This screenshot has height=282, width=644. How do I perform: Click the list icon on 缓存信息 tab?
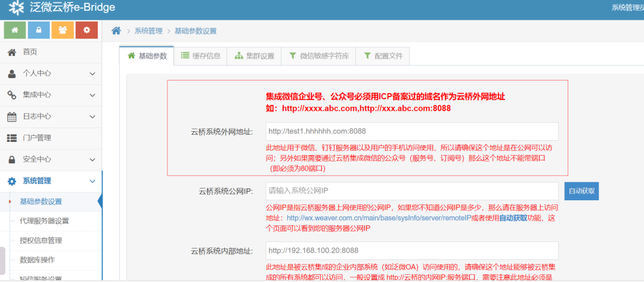(185, 56)
